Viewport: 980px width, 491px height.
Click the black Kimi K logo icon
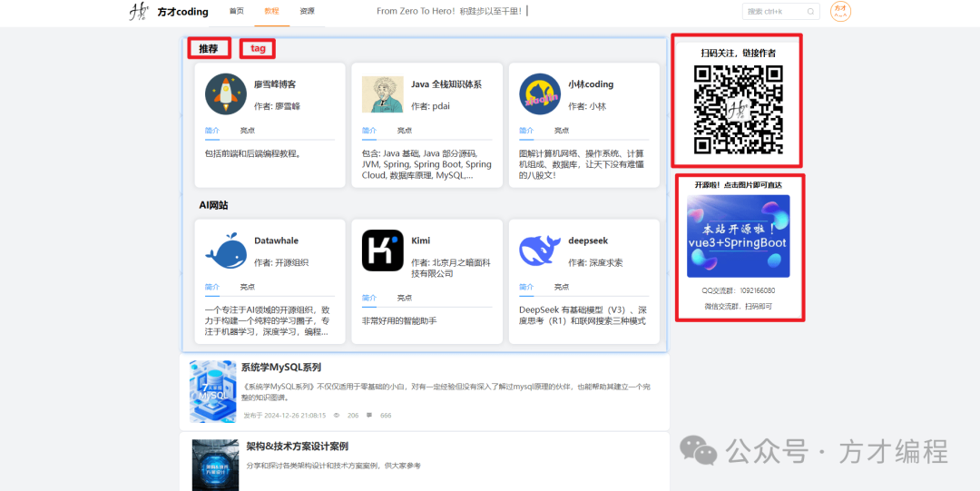coord(383,250)
